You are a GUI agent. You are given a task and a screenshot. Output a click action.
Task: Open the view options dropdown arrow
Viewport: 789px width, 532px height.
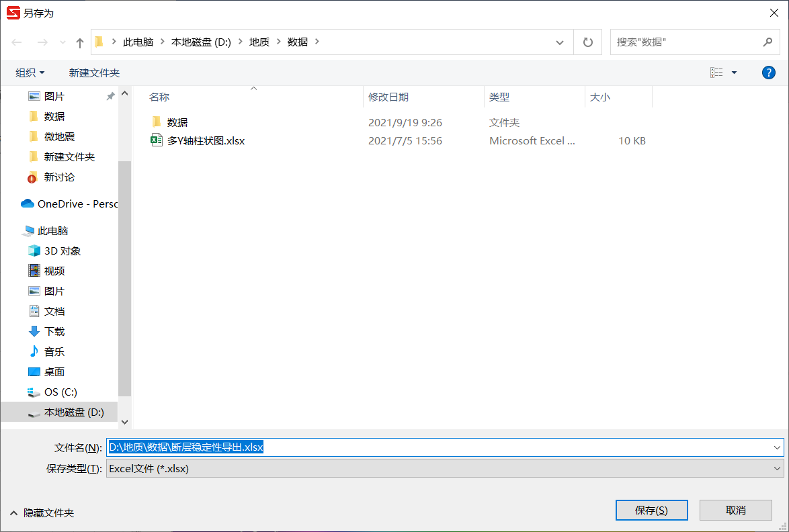(x=734, y=73)
